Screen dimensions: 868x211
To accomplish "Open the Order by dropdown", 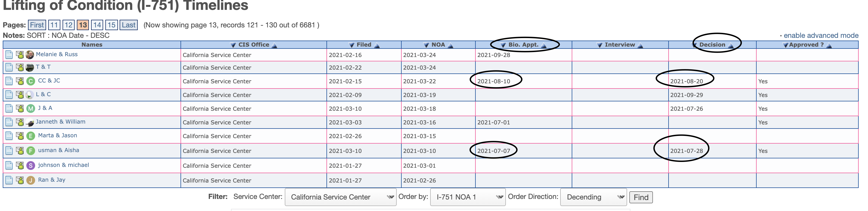I will (x=468, y=197).
